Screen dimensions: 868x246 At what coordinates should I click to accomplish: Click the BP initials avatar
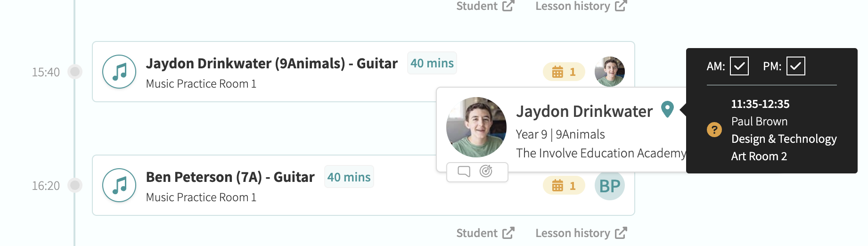(610, 186)
